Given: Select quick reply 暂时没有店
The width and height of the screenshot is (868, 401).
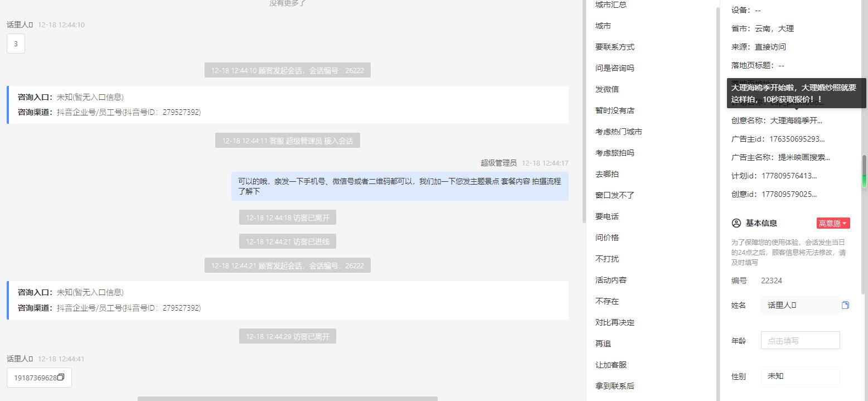Looking at the screenshot, I should (614, 110).
